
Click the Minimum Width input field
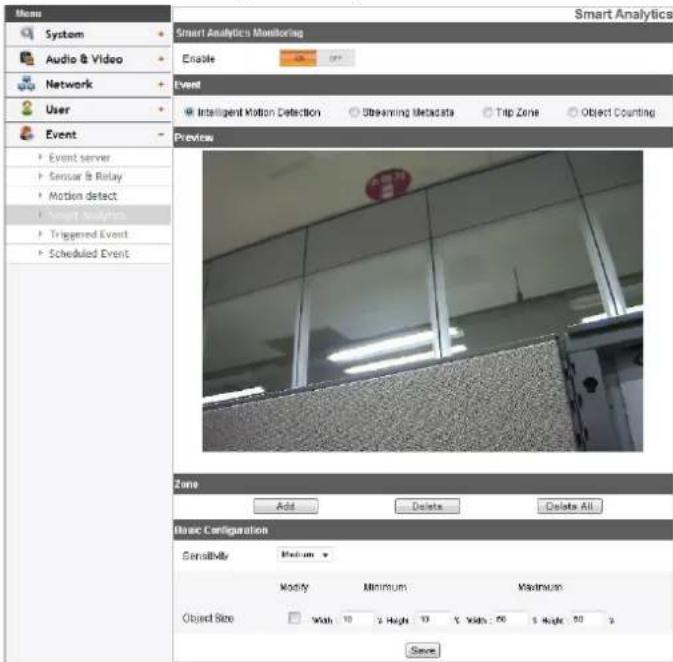[357, 619]
